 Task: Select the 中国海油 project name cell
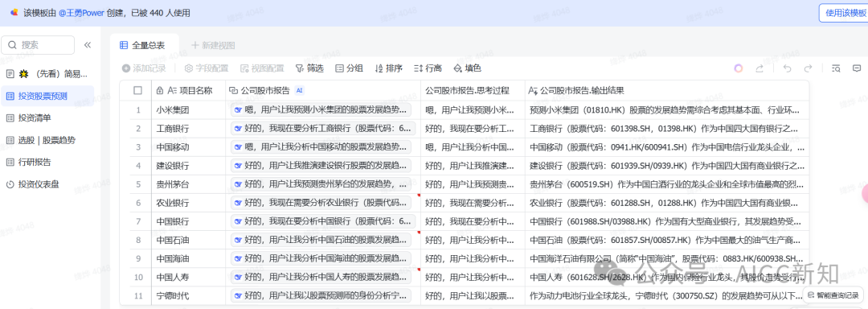[x=188, y=258]
